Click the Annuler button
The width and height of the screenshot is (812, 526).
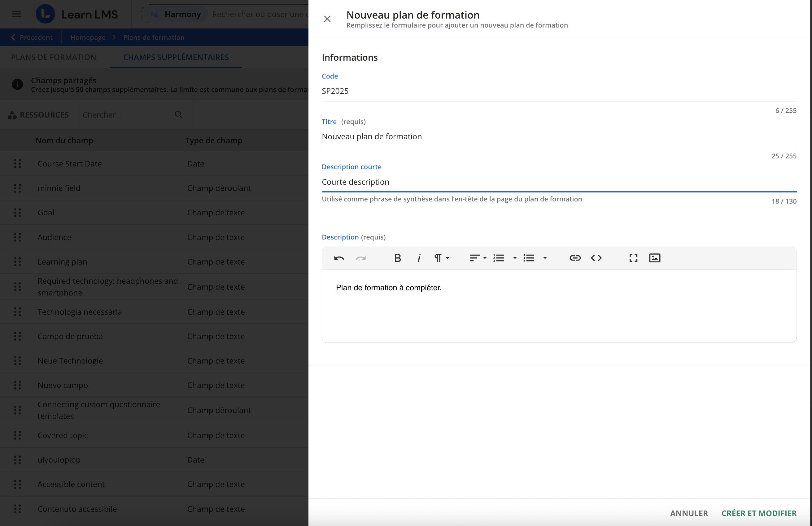coord(689,513)
